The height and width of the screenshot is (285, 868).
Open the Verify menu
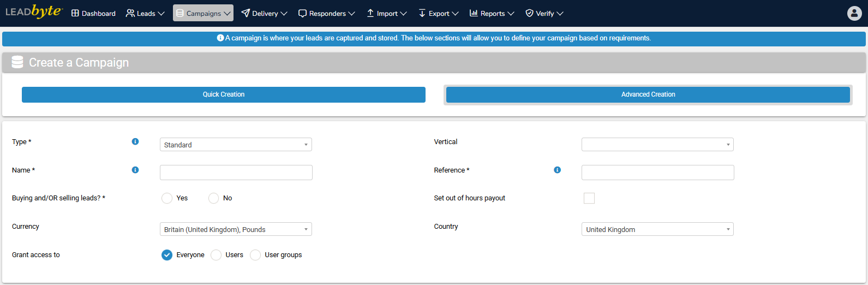pos(544,13)
